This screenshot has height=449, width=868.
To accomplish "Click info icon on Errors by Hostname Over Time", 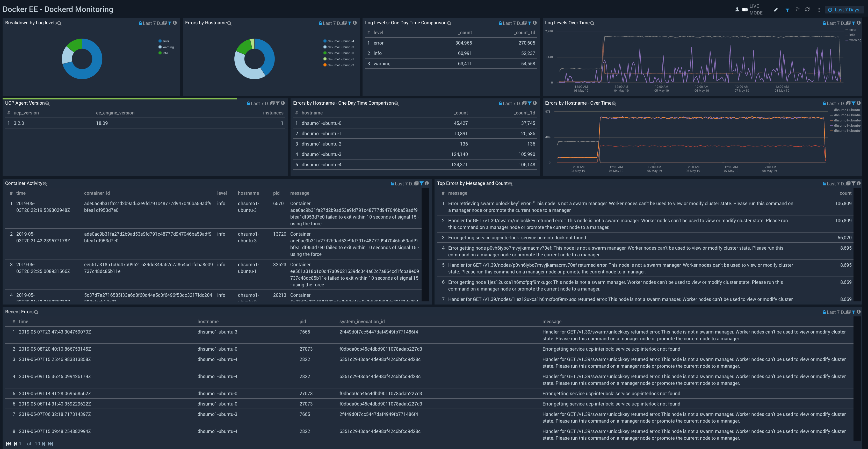I will [x=859, y=103].
